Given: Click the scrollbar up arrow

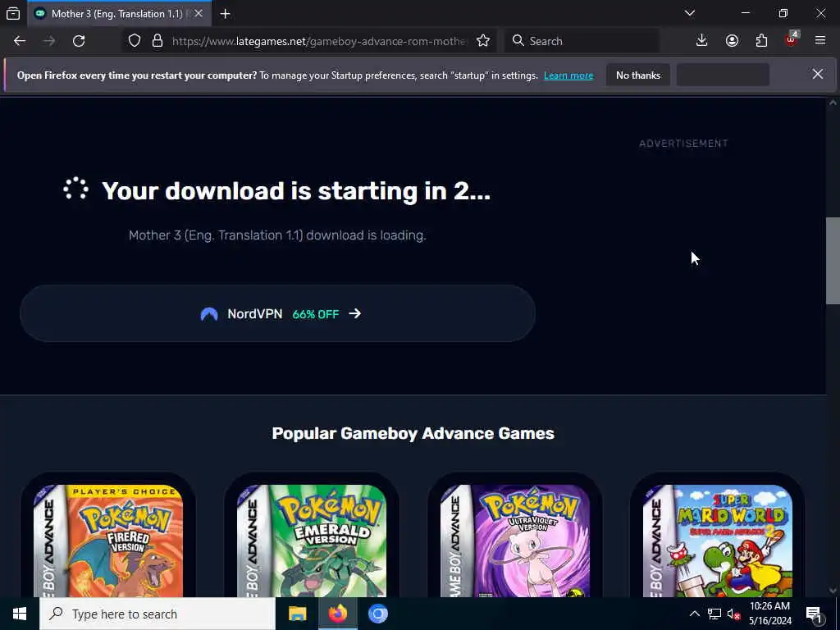Looking at the screenshot, I should (833, 103).
